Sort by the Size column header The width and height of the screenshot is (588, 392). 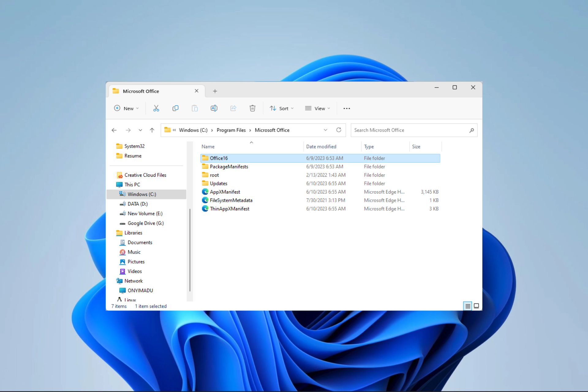coord(416,147)
